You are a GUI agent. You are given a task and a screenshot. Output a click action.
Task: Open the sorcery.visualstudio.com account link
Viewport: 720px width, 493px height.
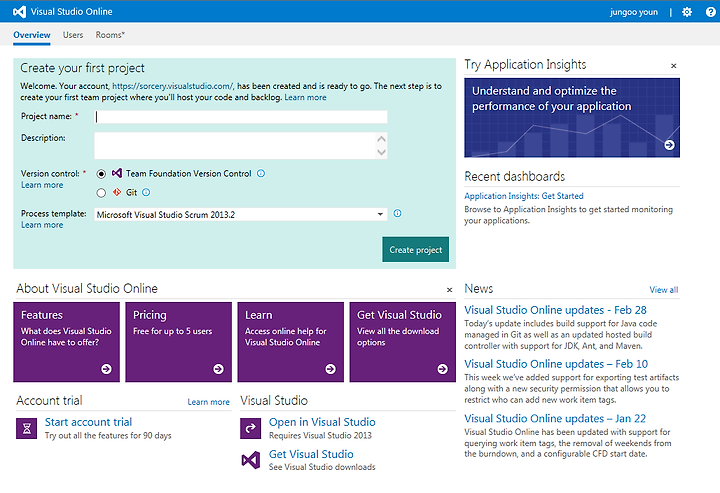pyautogui.click(x=173, y=86)
